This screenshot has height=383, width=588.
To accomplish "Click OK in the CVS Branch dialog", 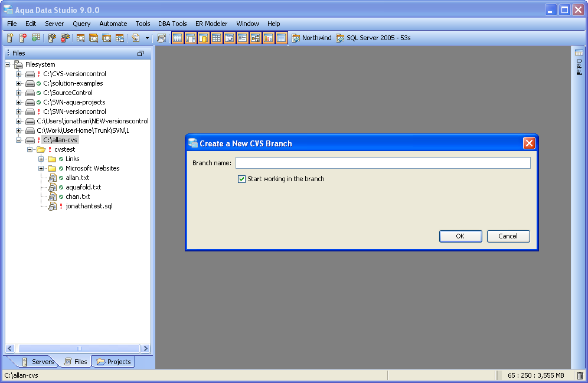I will click(460, 237).
